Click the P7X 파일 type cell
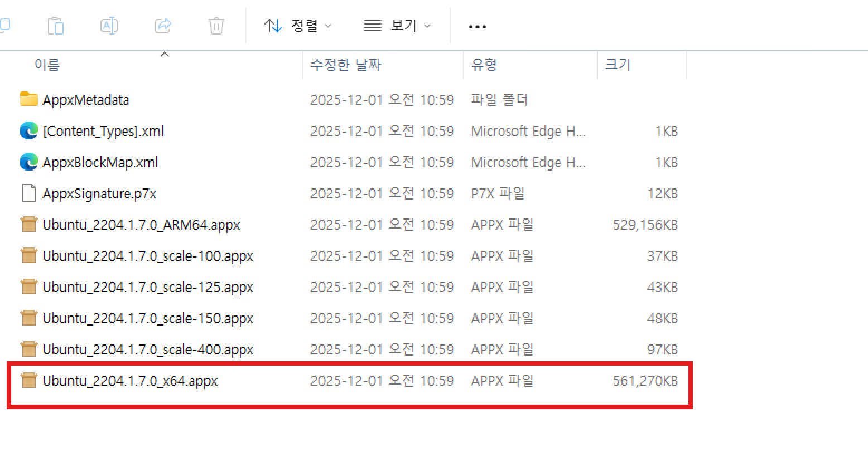 [498, 193]
